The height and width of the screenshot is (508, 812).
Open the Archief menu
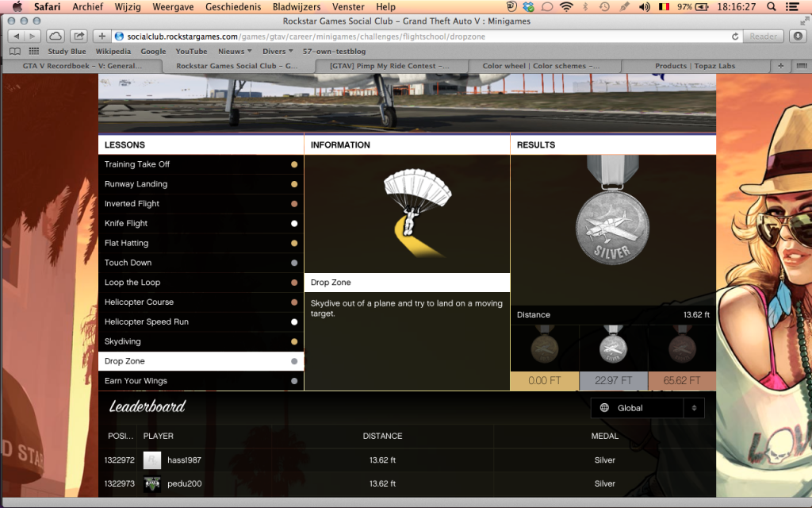click(x=87, y=6)
